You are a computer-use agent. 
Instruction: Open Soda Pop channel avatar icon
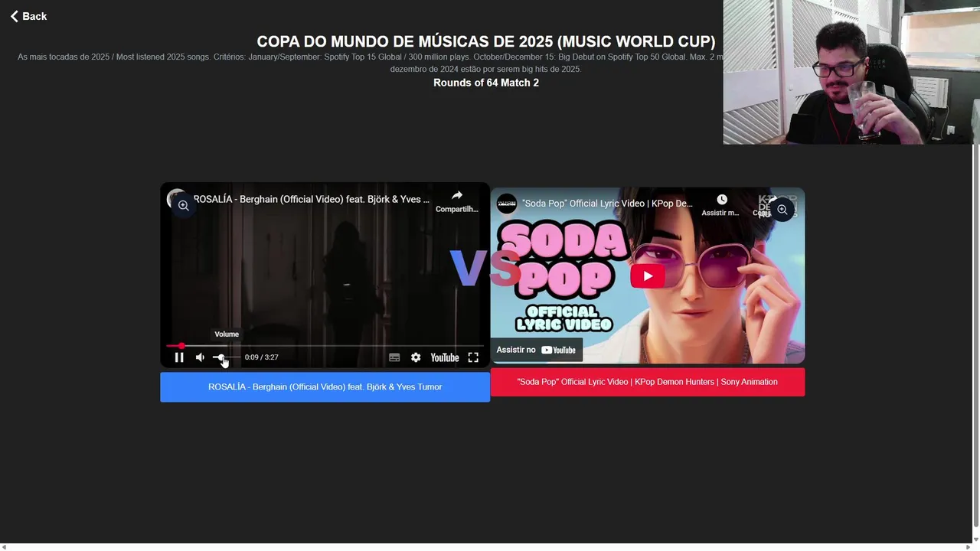pyautogui.click(x=507, y=204)
